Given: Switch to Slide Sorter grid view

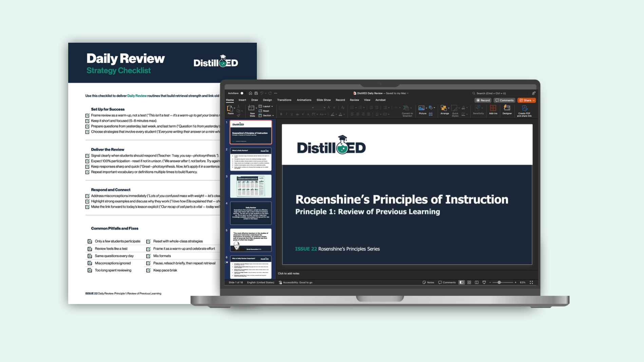Looking at the screenshot, I should [469, 282].
